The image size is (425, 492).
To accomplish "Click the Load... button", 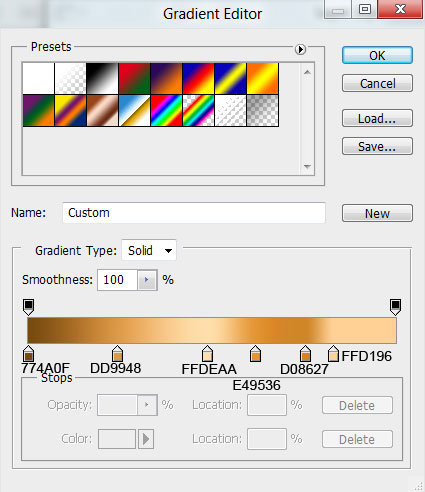I will 377,118.
